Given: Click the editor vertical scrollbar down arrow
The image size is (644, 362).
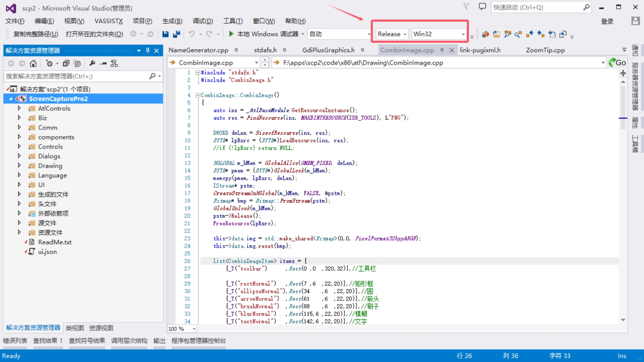Looking at the screenshot, I should point(623,320).
